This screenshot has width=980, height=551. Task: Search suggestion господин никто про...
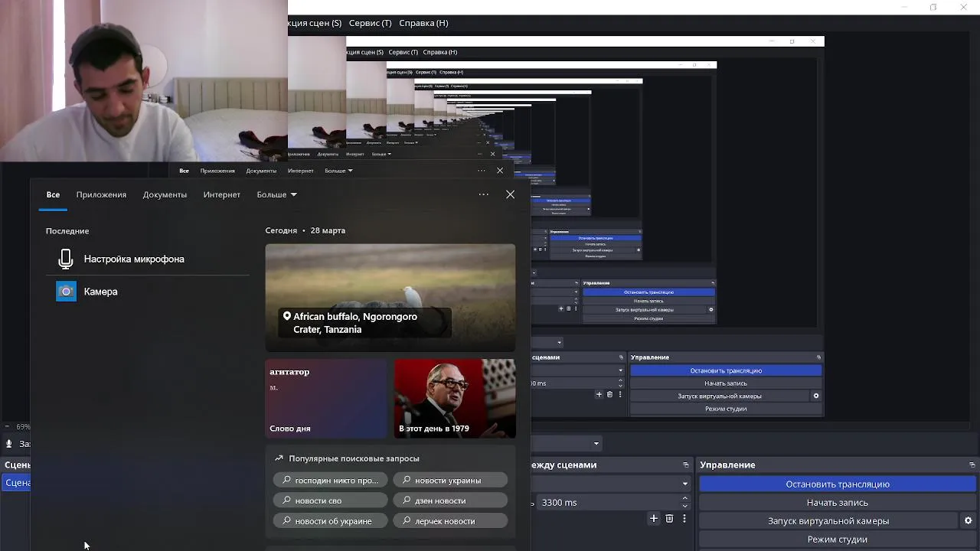click(330, 480)
